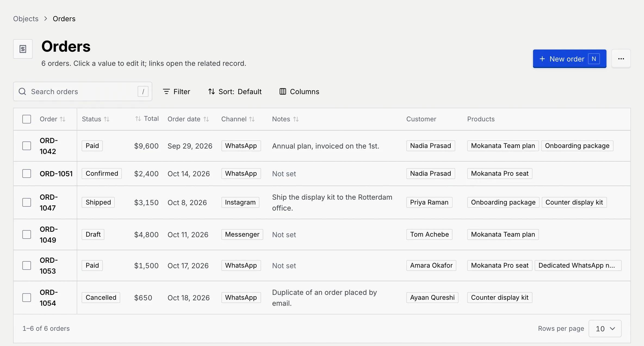Sort by the Order column arrows
644x346 pixels.
[63, 119]
